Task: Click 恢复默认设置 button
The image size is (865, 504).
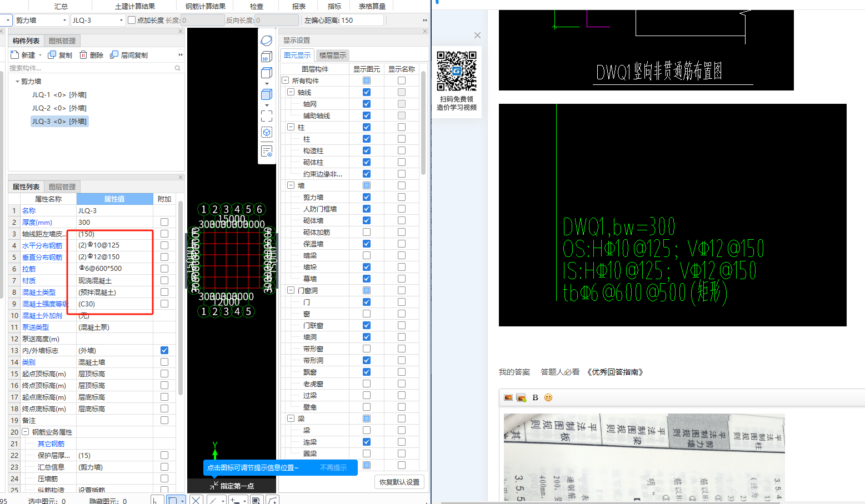Action: pyautogui.click(x=399, y=482)
